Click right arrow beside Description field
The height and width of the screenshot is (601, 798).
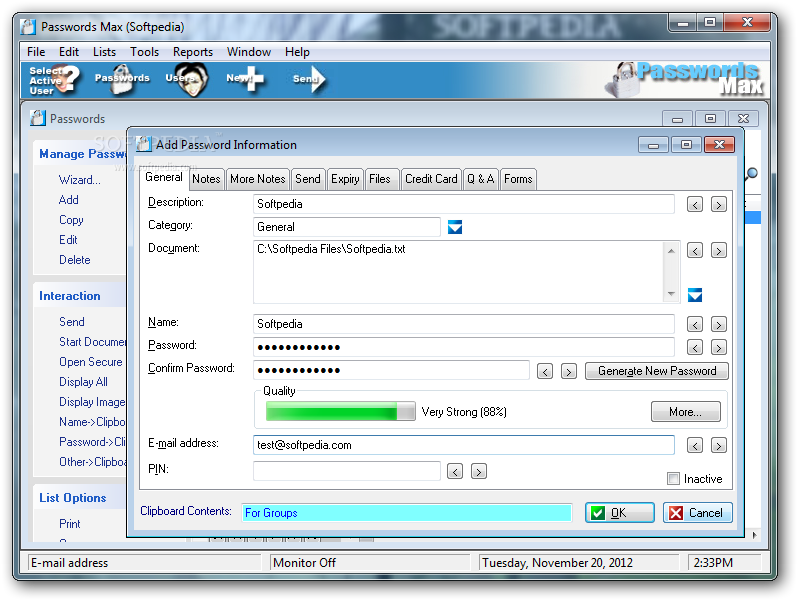(x=719, y=205)
